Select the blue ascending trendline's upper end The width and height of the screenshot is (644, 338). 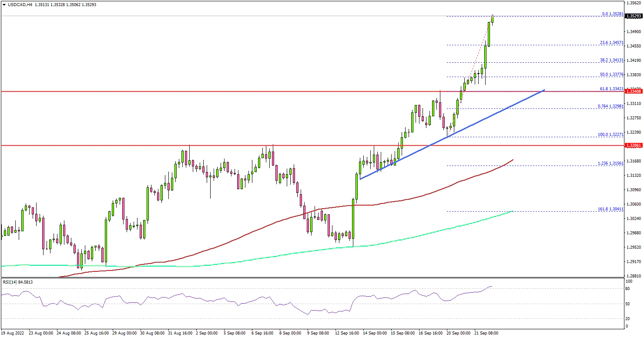[x=544, y=91]
